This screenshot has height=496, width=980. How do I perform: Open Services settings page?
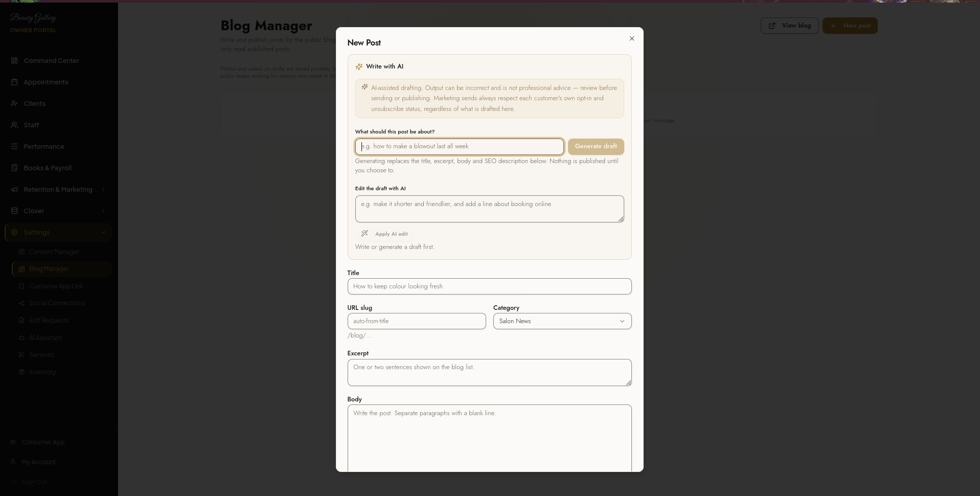[61, 354]
